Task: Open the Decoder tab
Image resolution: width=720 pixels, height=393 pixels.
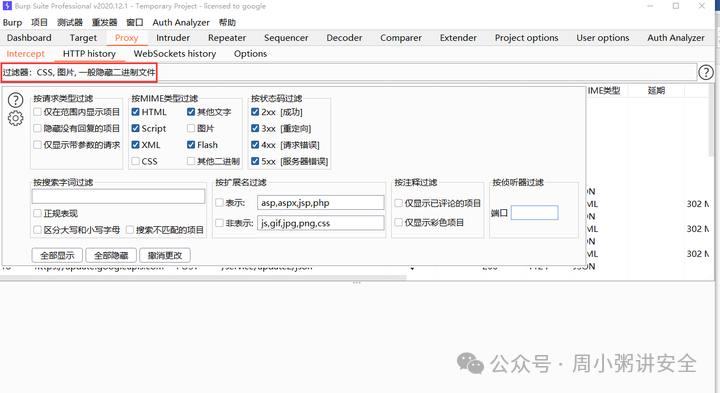Action: 344,38
